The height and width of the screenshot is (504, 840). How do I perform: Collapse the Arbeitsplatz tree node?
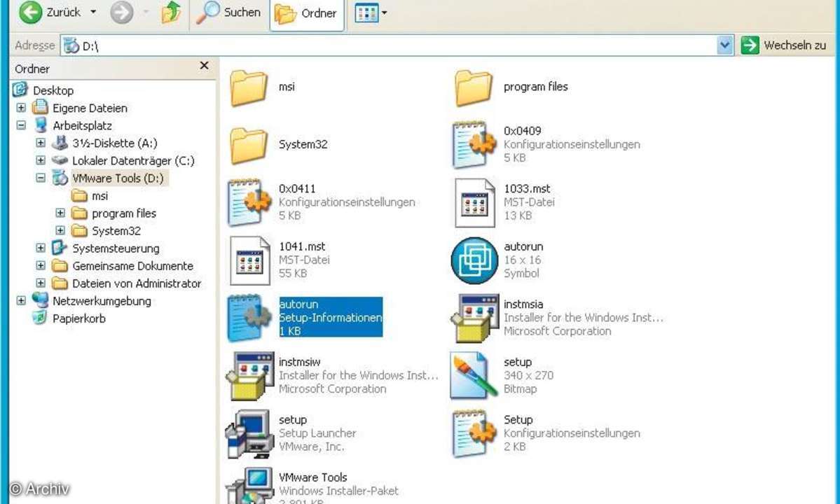21,125
